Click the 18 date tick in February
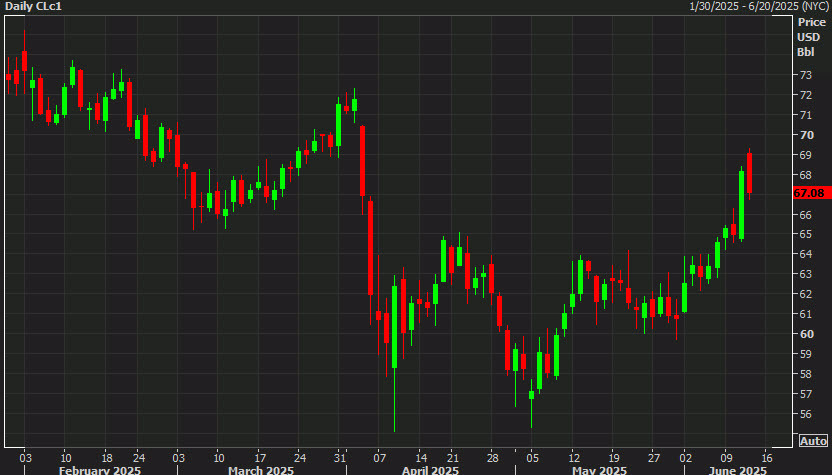 tap(107, 457)
